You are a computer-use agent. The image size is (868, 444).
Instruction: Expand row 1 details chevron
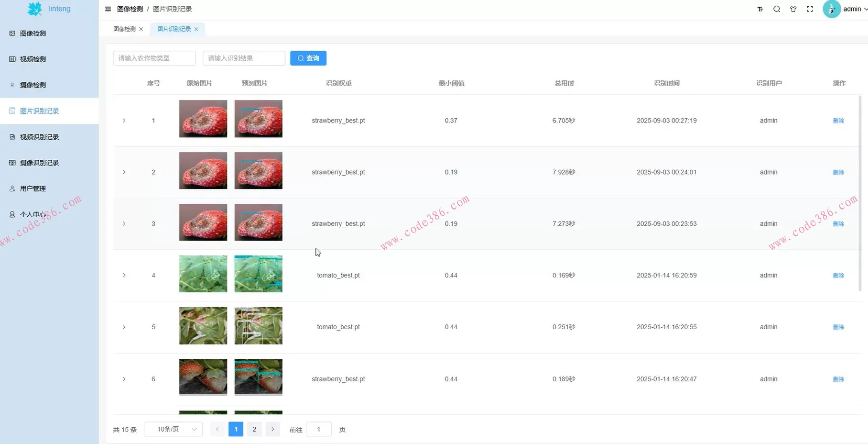click(x=124, y=121)
